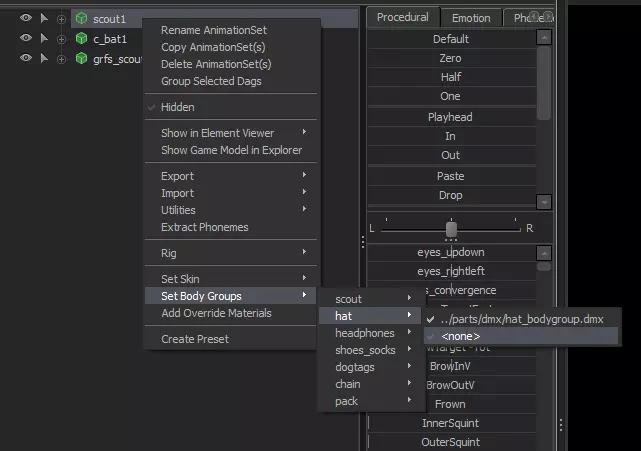The height and width of the screenshot is (451, 641).
Task: Open the shoes_socks body group submenu
Action: coord(372,350)
